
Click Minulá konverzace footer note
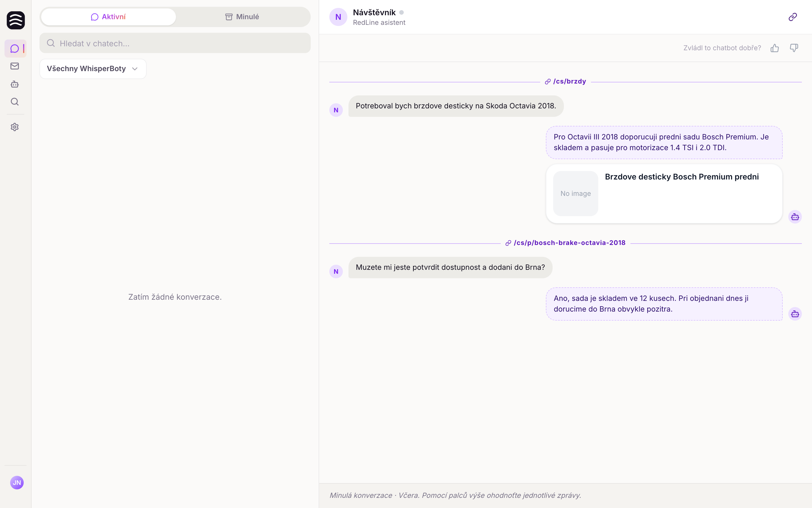pos(455,495)
